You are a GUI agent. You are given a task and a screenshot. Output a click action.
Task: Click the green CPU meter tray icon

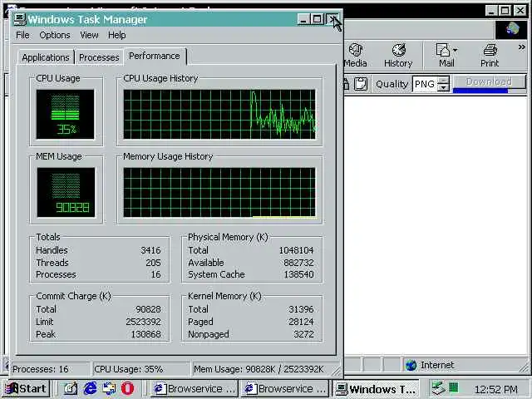pos(453,387)
